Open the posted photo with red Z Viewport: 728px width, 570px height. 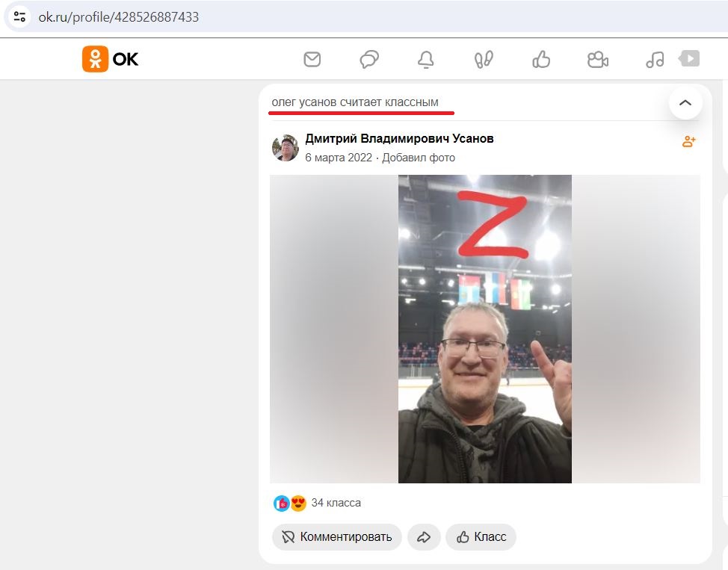(x=485, y=329)
